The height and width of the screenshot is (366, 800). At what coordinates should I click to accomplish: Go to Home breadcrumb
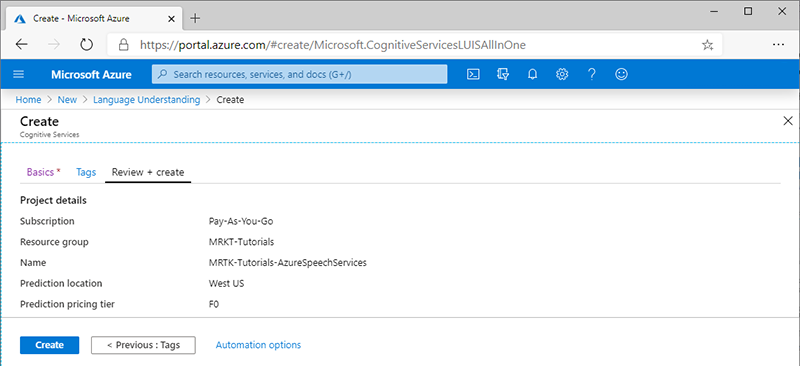pyautogui.click(x=28, y=100)
